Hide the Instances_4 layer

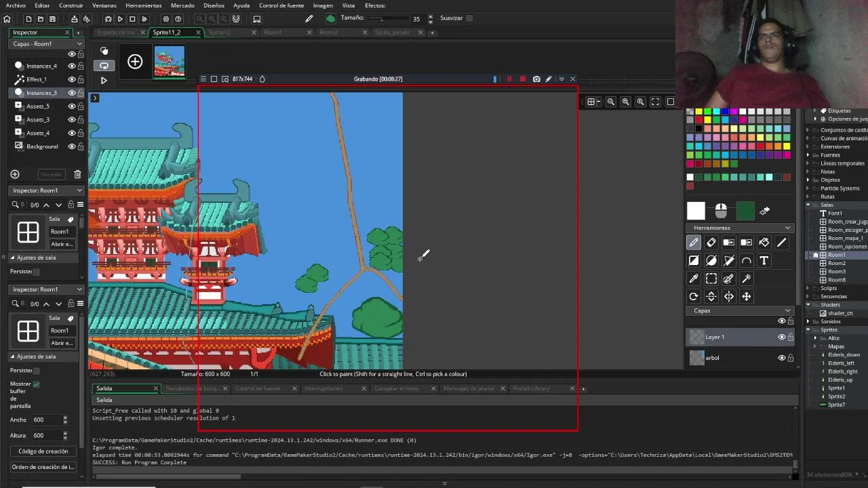click(x=71, y=66)
